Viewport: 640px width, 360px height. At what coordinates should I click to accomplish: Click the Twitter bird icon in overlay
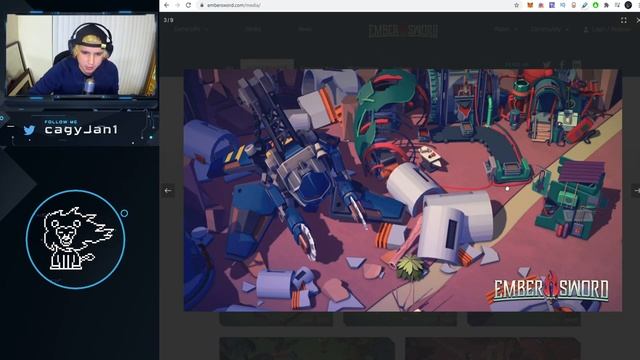(x=29, y=130)
